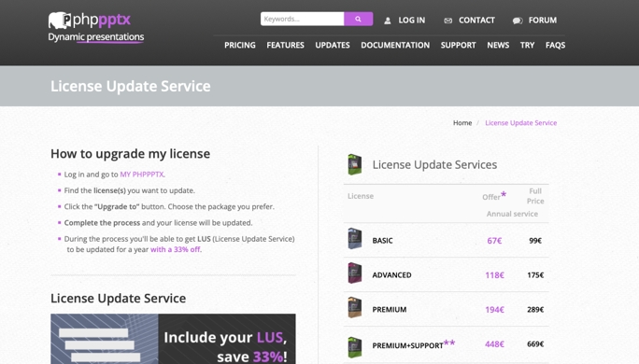Click the envelope icon beside CONTACT
The image size is (639, 364).
point(447,21)
